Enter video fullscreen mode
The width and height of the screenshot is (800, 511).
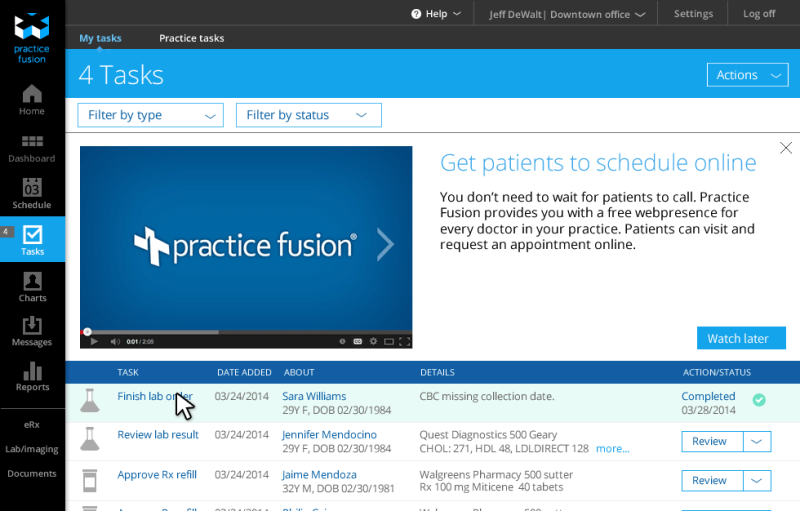pyautogui.click(x=405, y=341)
